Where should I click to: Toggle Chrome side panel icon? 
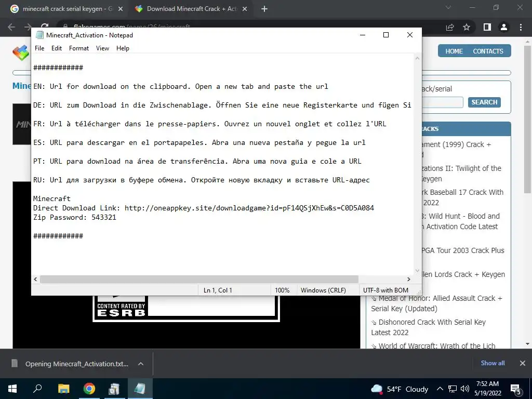click(487, 27)
